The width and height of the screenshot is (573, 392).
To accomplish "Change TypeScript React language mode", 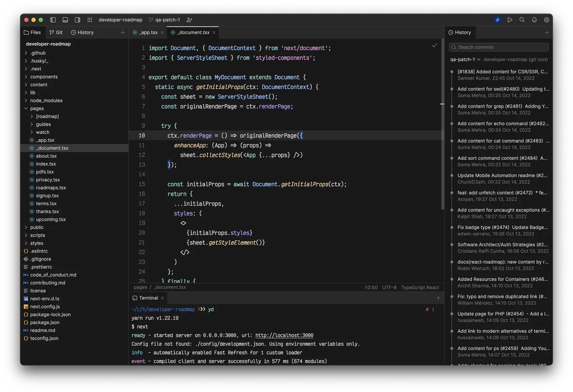I will 420,287.
